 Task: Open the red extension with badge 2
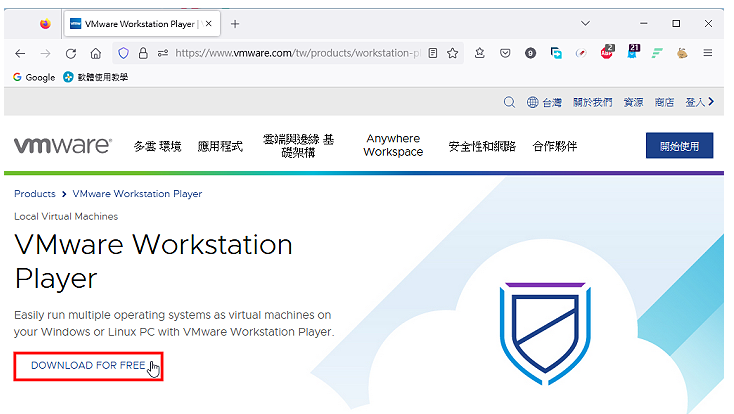point(607,52)
